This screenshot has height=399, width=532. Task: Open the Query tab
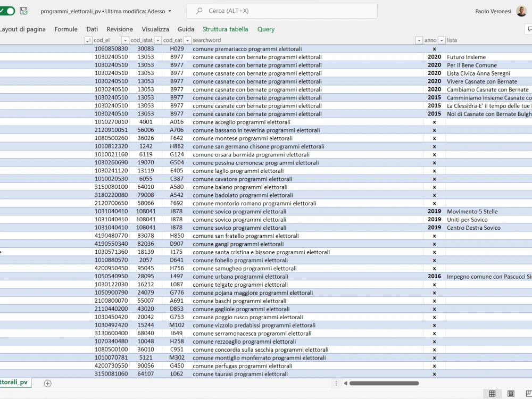point(265,29)
